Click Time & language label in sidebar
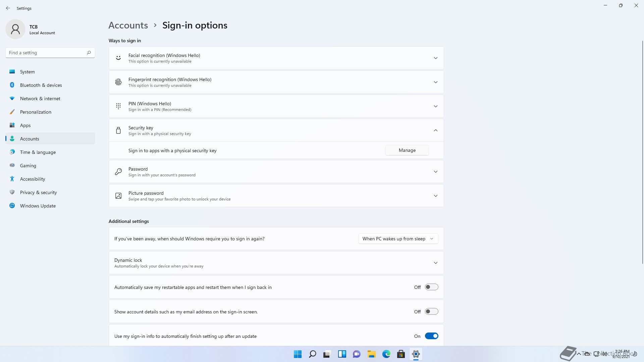Image resolution: width=644 pixels, height=362 pixels. pyautogui.click(x=38, y=152)
